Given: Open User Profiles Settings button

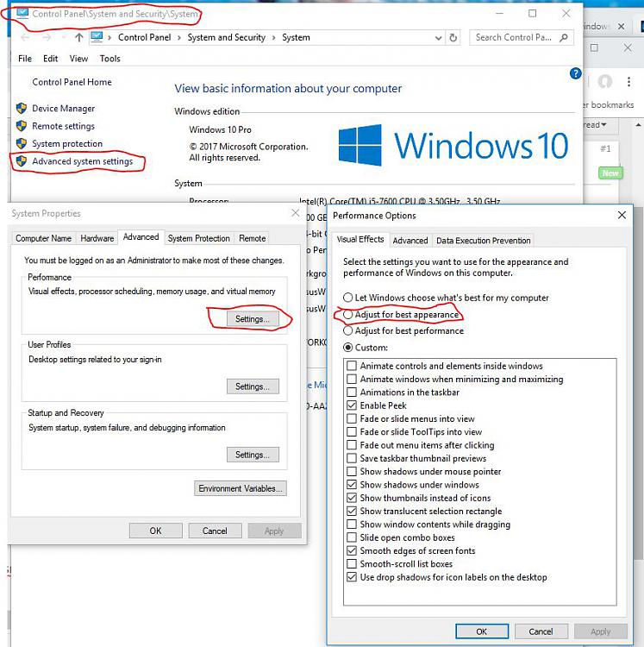Looking at the screenshot, I should tap(253, 386).
